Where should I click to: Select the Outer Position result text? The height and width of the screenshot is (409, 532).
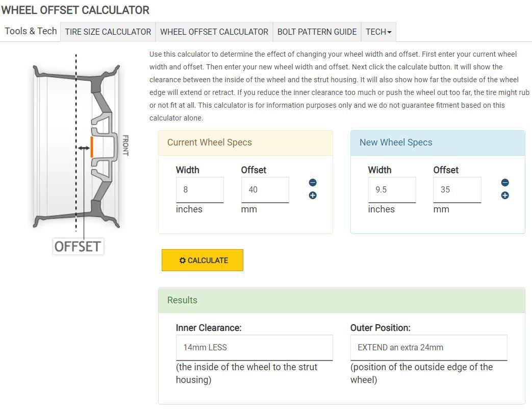(428, 347)
